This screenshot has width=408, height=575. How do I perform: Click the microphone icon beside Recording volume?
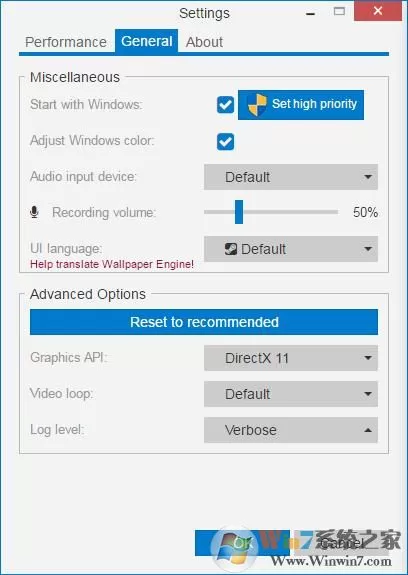34,212
